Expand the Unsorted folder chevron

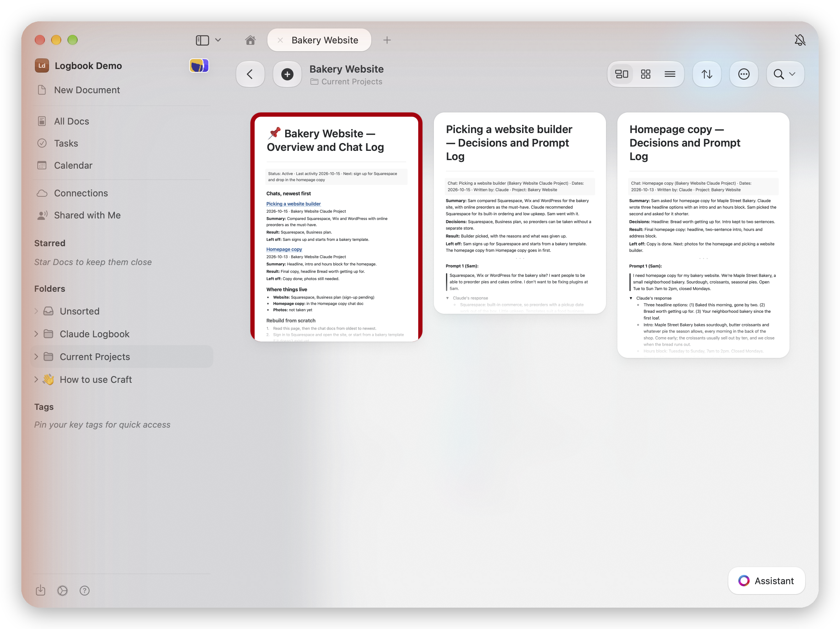point(36,311)
